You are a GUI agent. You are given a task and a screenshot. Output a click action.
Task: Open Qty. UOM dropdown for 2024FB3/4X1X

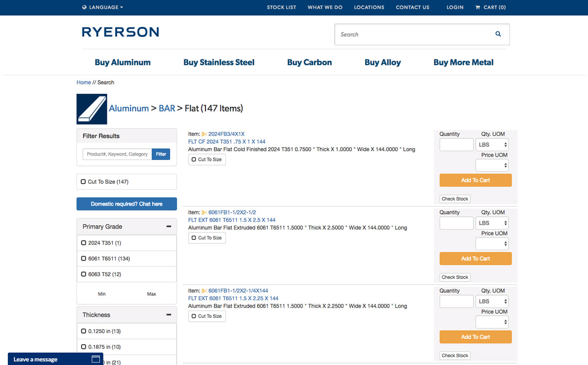[x=492, y=145]
